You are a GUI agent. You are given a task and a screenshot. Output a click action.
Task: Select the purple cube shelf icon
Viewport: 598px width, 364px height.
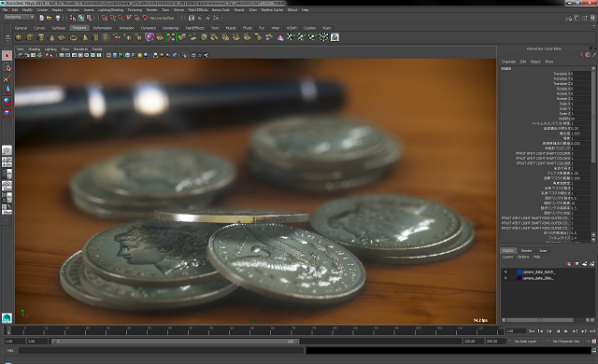(149, 37)
